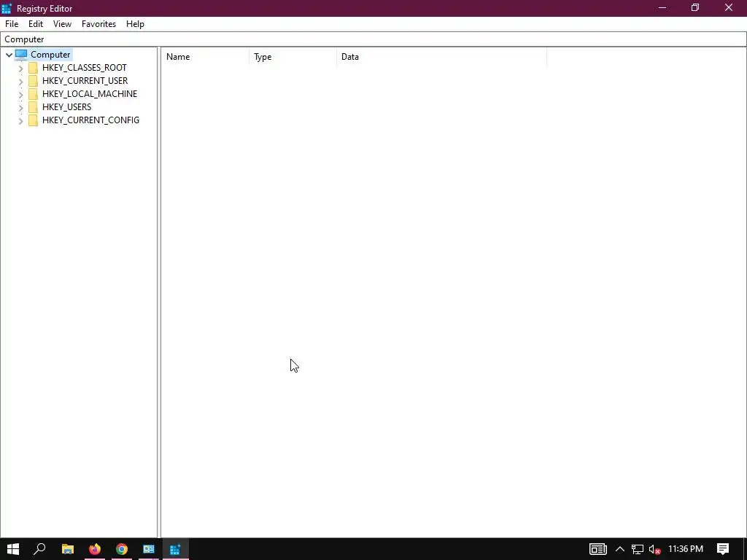Viewport: 747px width, 560px height.
Task: Click the Name column header
Action: click(205, 57)
